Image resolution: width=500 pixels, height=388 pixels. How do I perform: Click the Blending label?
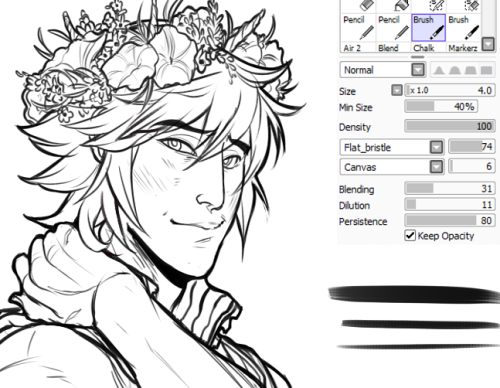356,189
